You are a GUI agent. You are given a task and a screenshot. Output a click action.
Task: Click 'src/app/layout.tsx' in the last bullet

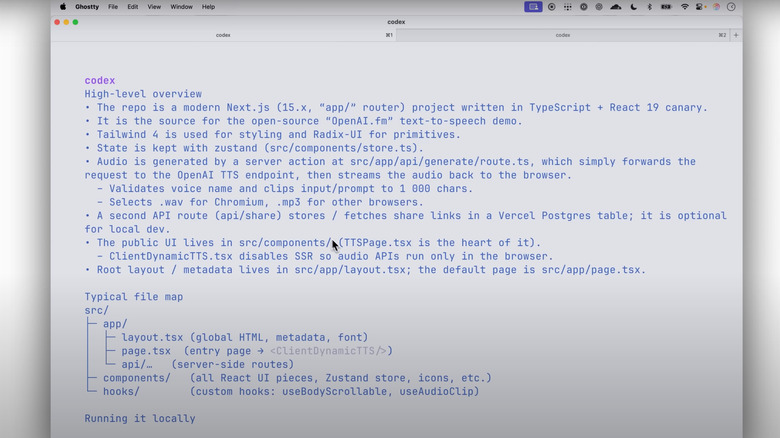(x=350, y=269)
